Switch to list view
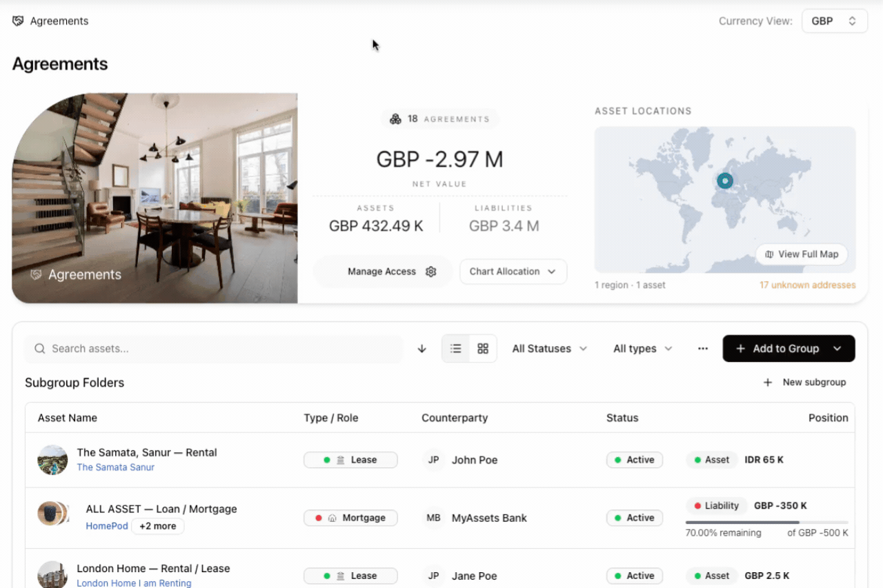The width and height of the screenshot is (883, 588). point(456,349)
